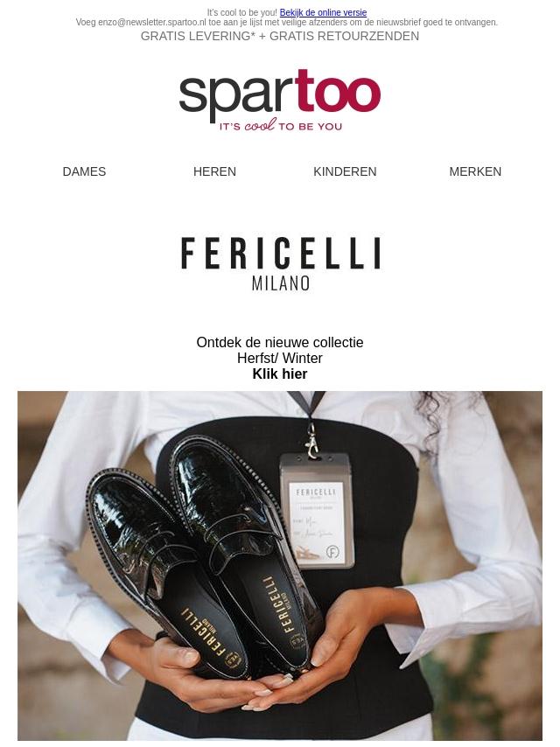This screenshot has width=560, height=747.
Task: Go to the HEREN section
Action: tap(214, 171)
